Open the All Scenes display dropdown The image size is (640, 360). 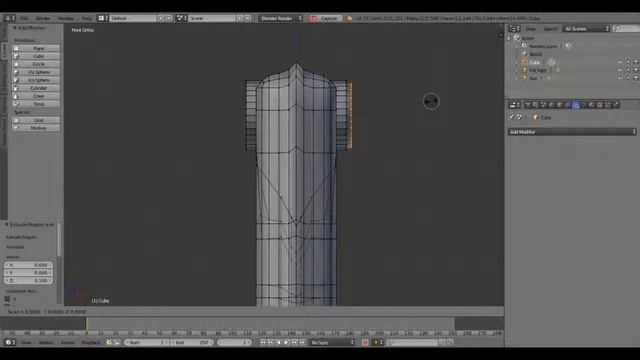(x=586, y=29)
